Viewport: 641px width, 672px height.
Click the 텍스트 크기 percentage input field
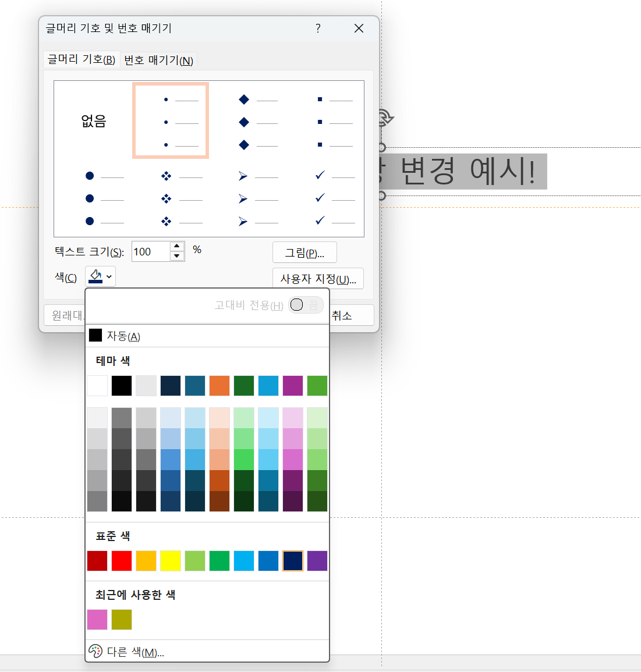(151, 251)
